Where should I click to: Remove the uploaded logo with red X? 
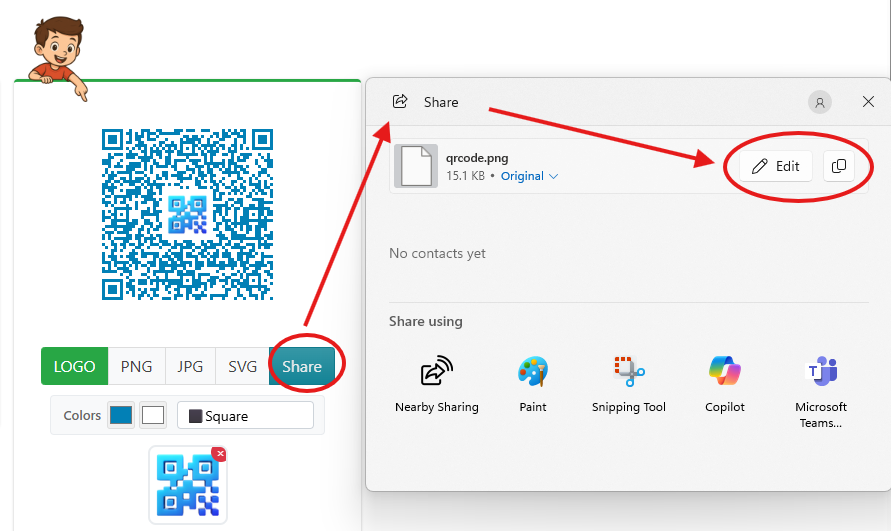(x=219, y=454)
